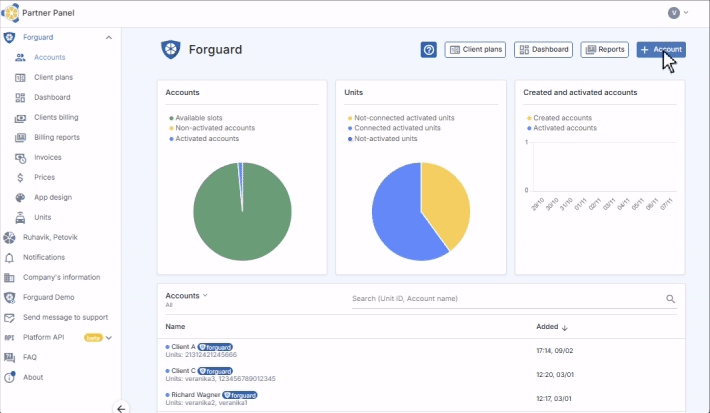710x413 pixels.
Task: Open the Richard Wagner account row
Action: pyautogui.click(x=421, y=399)
